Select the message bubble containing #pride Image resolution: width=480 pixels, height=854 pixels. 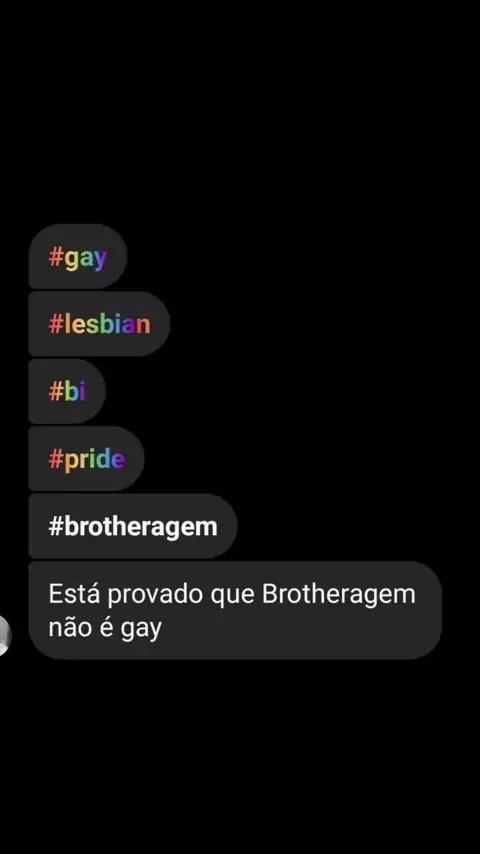coord(86,459)
